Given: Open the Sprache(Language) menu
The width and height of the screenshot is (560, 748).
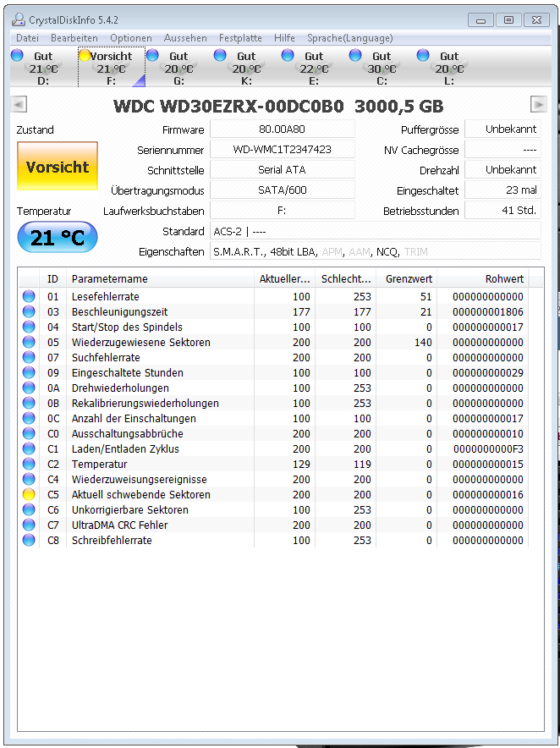Looking at the screenshot, I should pyautogui.click(x=349, y=38).
